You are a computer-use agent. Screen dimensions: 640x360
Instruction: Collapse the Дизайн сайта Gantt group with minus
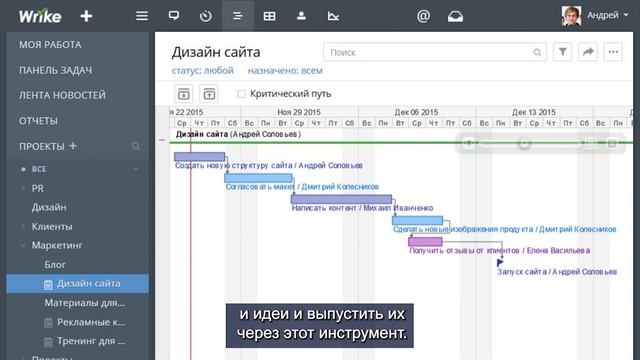(162, 140)
